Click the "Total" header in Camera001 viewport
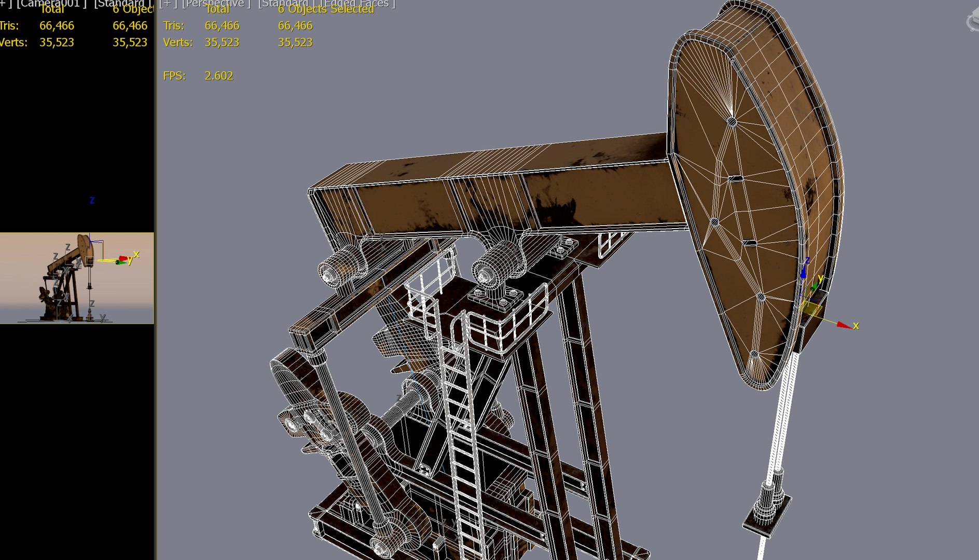This screenshot has width=979, height=560. [x=52, y=9]
